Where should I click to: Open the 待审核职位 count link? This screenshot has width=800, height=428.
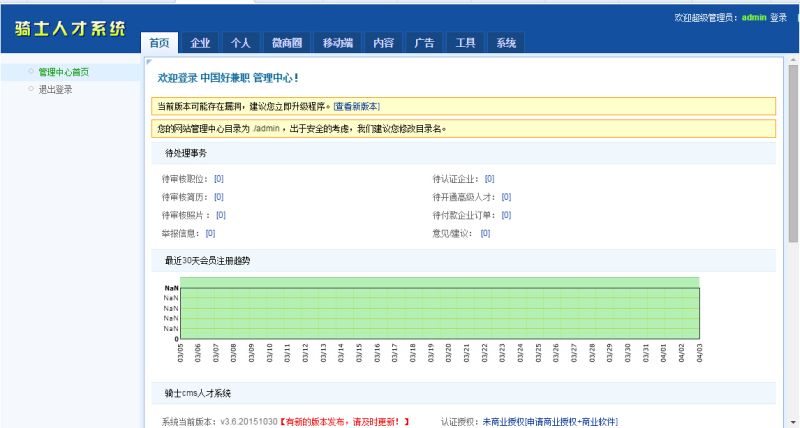(218, 179)
